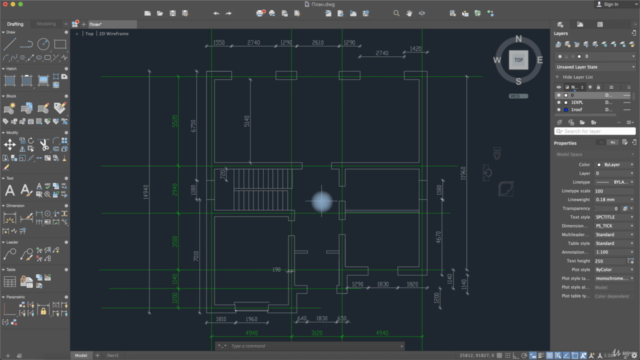Select the Rectangle draw tool
Viewport: 640px width, 360px height.
click(x=60, y=44)
